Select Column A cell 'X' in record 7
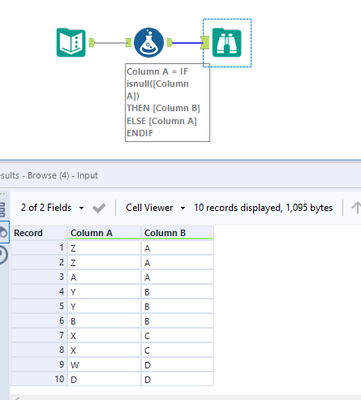This screenshot has height=400, width=361. 104,336
